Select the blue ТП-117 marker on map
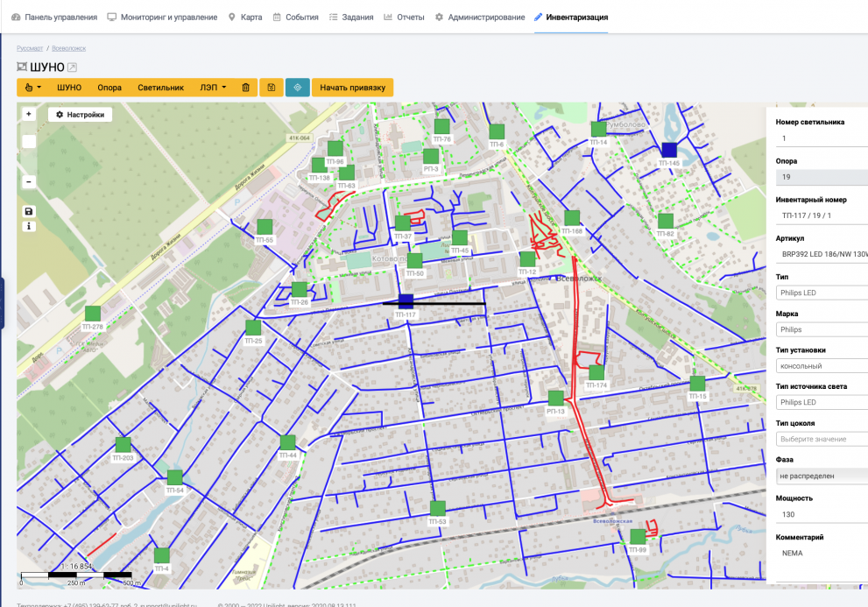Image resolution: width=868 pixels, height=607 pixels. (x=406, y=301)
